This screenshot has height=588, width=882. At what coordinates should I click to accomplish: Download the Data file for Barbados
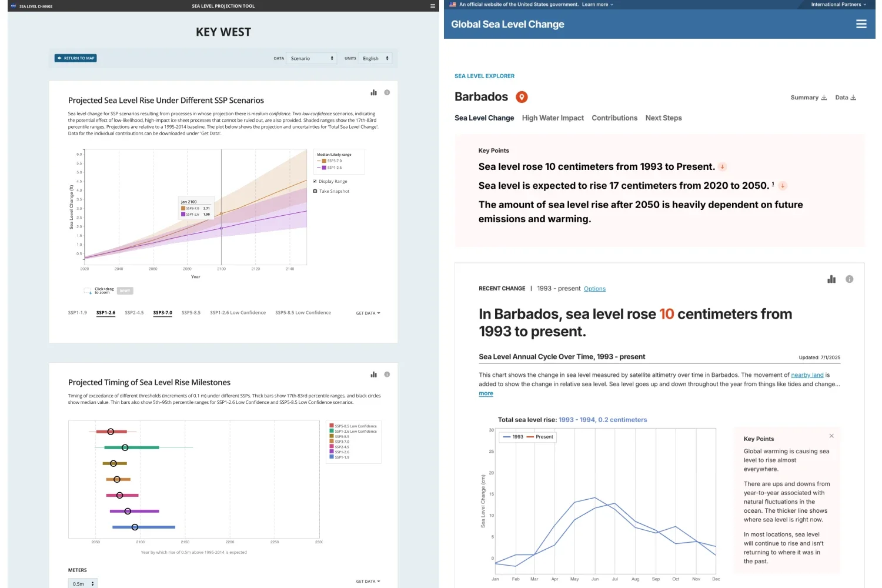(x=846, y=98)
